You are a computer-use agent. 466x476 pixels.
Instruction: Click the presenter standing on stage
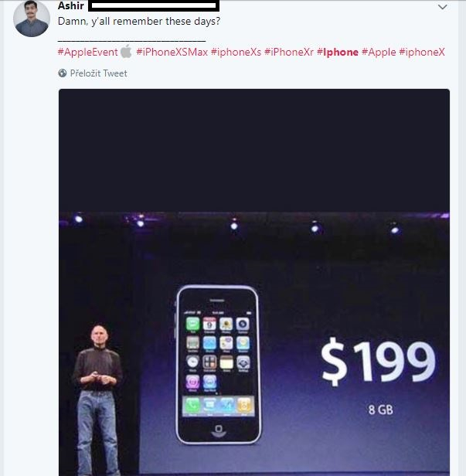click(x=97, y=400)
